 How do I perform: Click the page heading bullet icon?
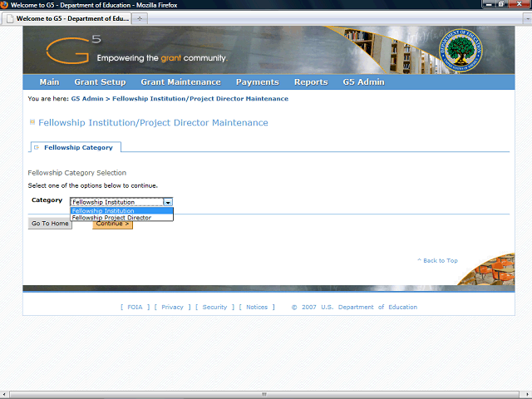[x=32, y=122]
